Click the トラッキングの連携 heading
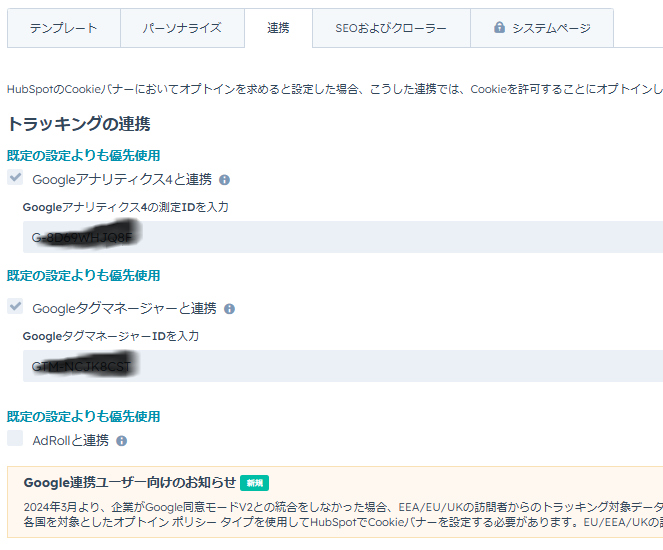Viewport: 663px width, 550px height. tap(79, 124)
